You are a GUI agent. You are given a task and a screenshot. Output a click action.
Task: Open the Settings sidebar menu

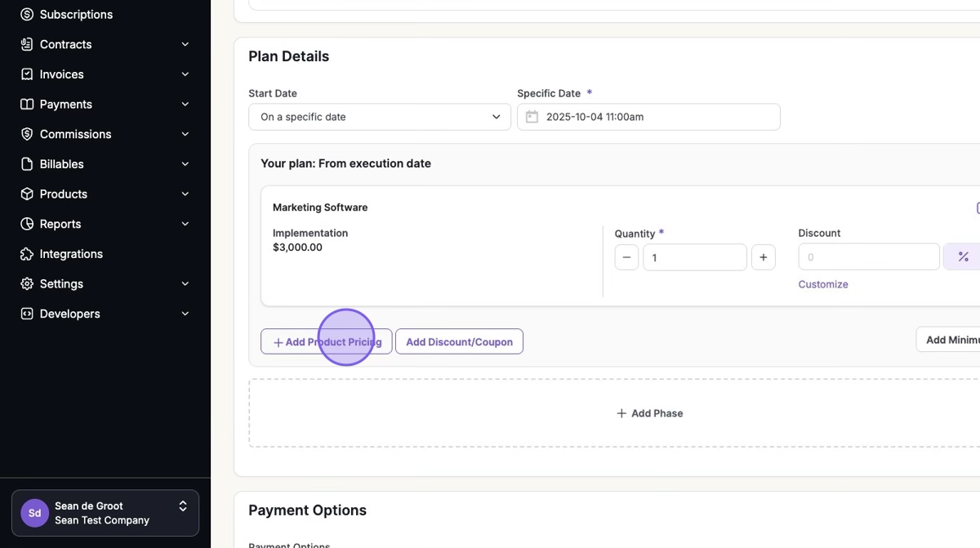[x=61, y=284]
